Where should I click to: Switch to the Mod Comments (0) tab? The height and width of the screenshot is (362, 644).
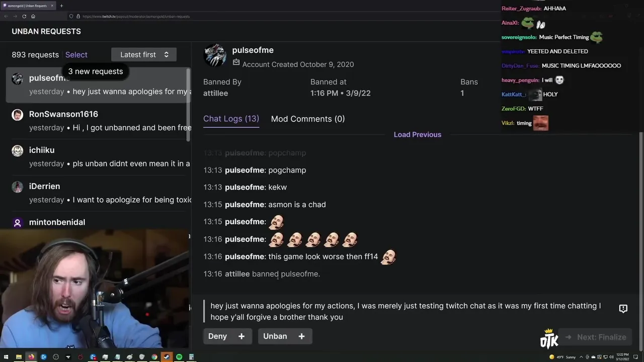click(308, 119)
